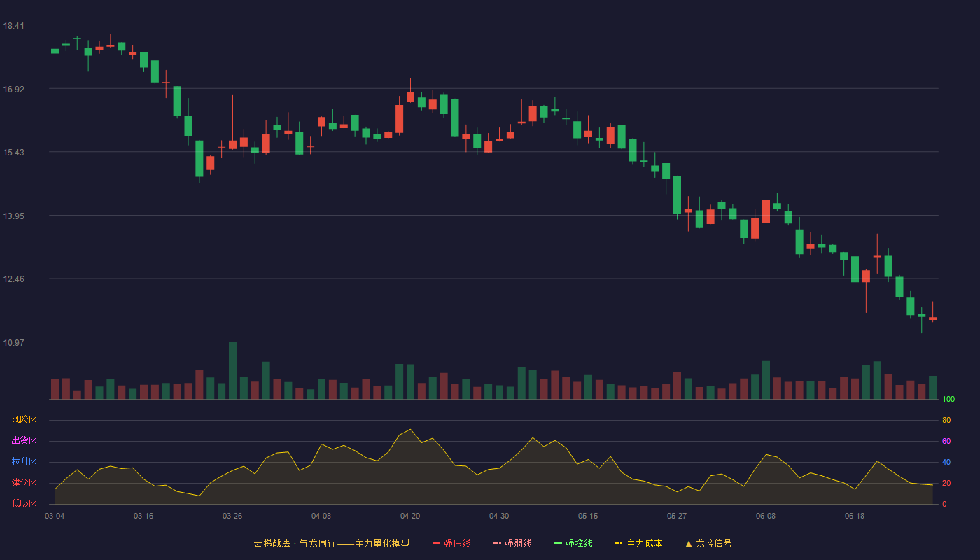Image resolution: width=980 pixels, height=560 pixels.
Task: Click the 12.46 price axis label
Action: [13, 279]
